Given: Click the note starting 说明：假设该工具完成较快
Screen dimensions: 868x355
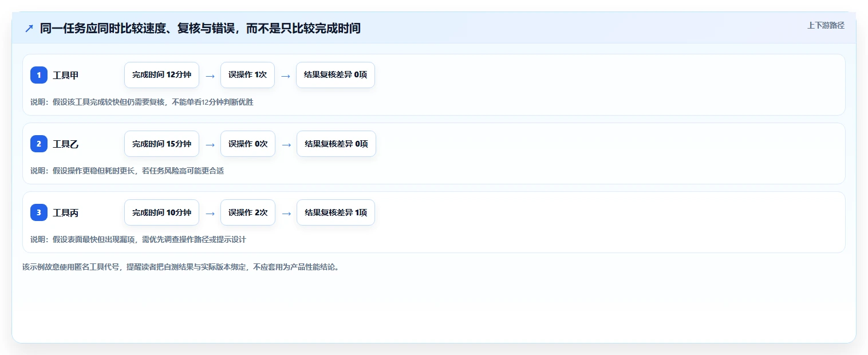Looking at the screenshot, I should tap(142, 102).
